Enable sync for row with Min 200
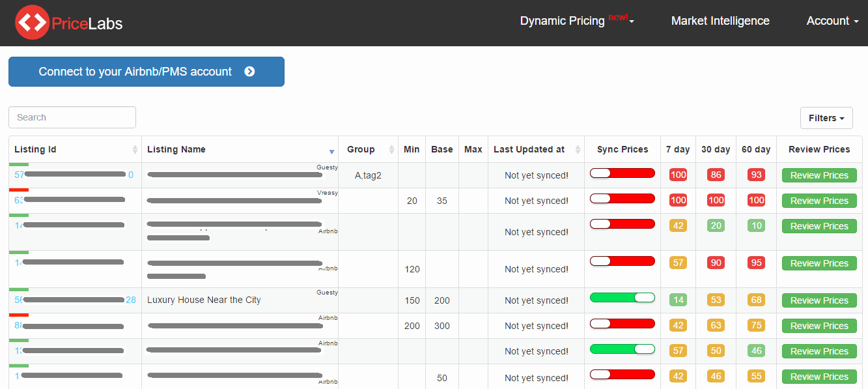 (x=623, y=323)
